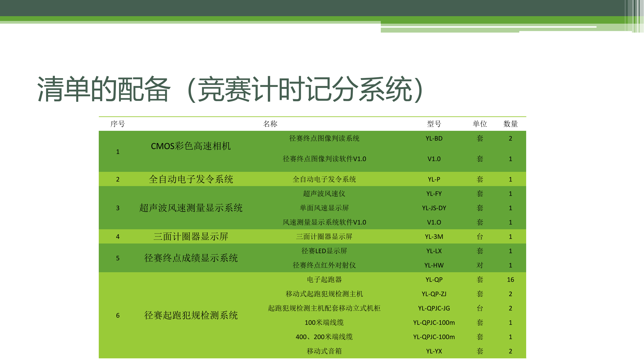Click serial number 6 cell
644x362 pixels.
pyautogui.click(x=118, y=315)
